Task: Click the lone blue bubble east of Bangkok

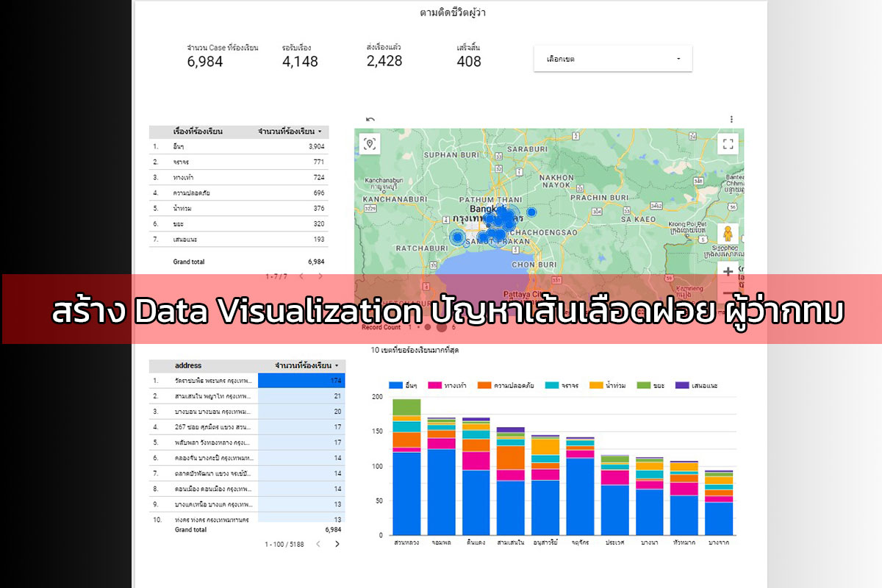Action: coord(531,212)
